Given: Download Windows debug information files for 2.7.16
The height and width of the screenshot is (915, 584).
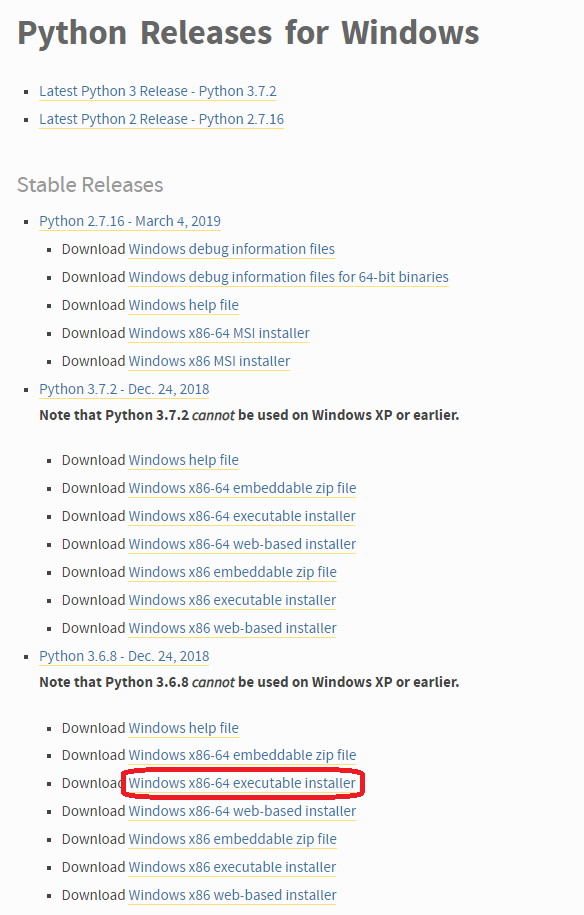Looking at the screenshot, I should tap(232, 250).
